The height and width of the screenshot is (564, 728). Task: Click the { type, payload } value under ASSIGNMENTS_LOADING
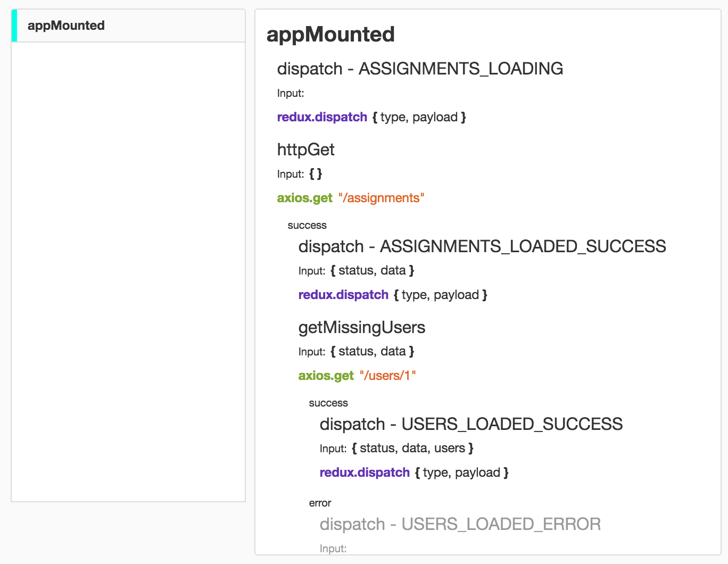[x=419, y=117]
